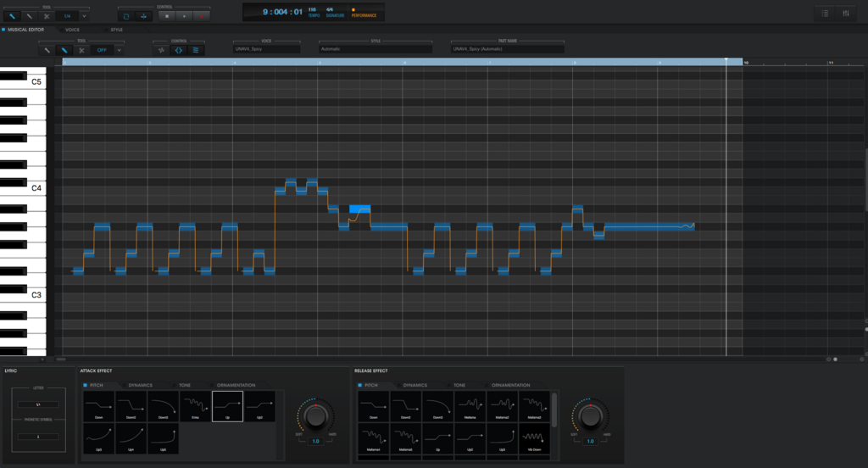Image resolution: width=868 pixels, height=468 pixels.
Task: Choose the attack effect labeled Up5
Action: coord(163,438)
